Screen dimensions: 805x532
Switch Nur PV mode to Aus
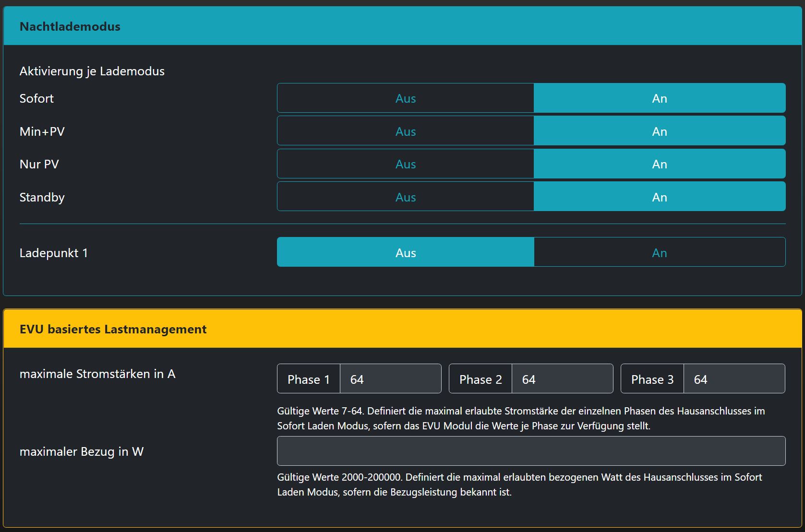coord(405,164)
